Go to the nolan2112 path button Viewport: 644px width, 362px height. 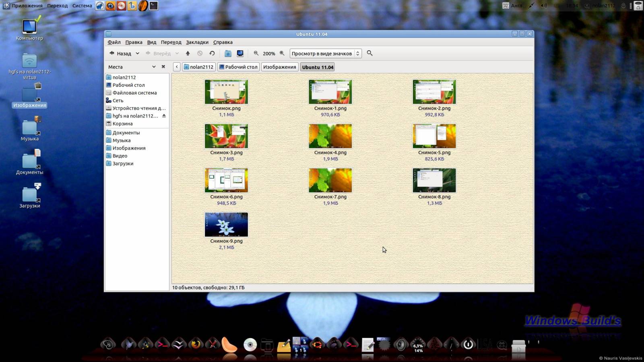(199, 67)
